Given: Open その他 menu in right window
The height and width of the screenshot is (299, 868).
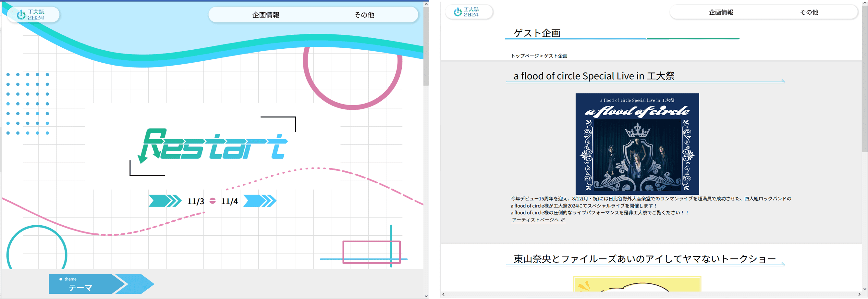Looking at the screenshot, I should tap(809, 12).
